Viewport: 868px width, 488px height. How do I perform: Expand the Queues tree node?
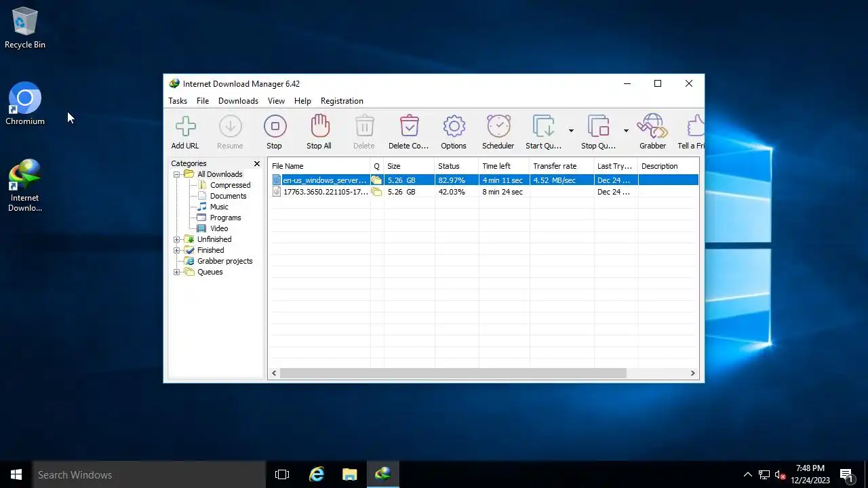[177, 272]
